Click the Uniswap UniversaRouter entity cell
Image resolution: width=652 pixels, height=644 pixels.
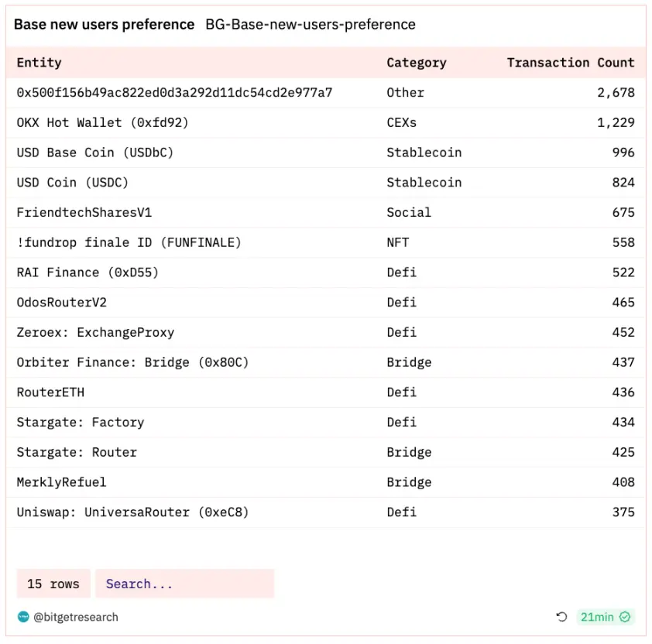tap(132, 512)
